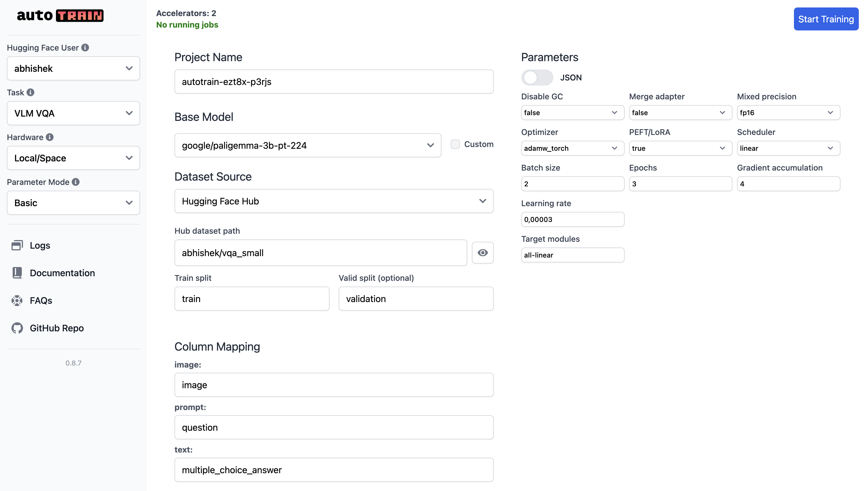Screen dimensions: 868x491
Task: Click the Documentation book icon
Action: point(17,273)
